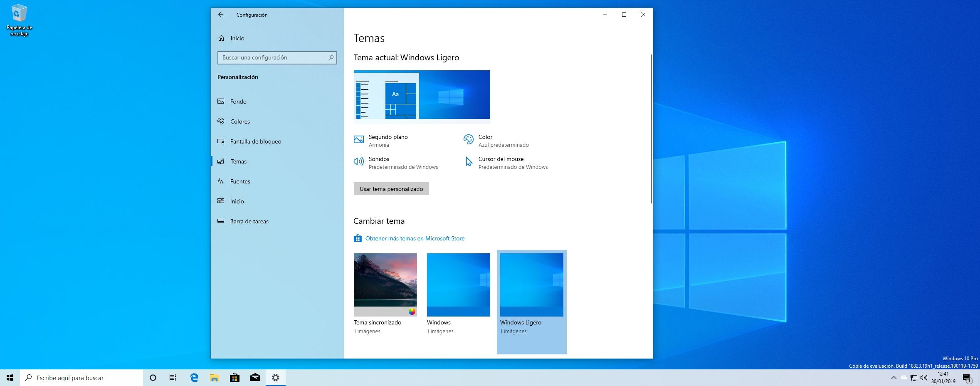Go to the Inicio home page
The height and width of the screenshot is (386, 980).
[x=237, y=38]
